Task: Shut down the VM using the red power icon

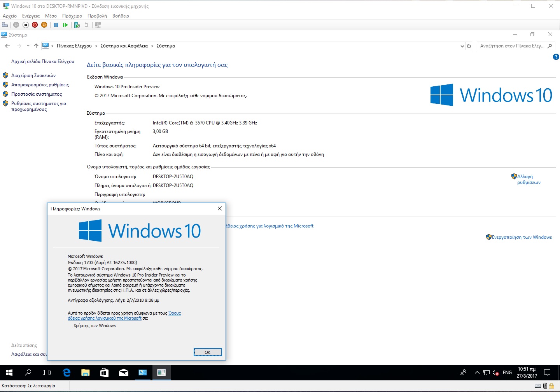Action: (35, 25)
